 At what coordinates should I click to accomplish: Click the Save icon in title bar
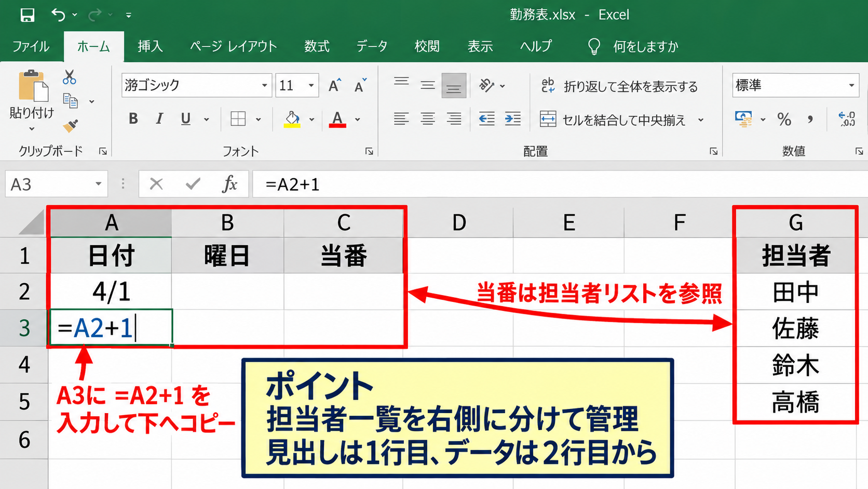tap(27, 15)
